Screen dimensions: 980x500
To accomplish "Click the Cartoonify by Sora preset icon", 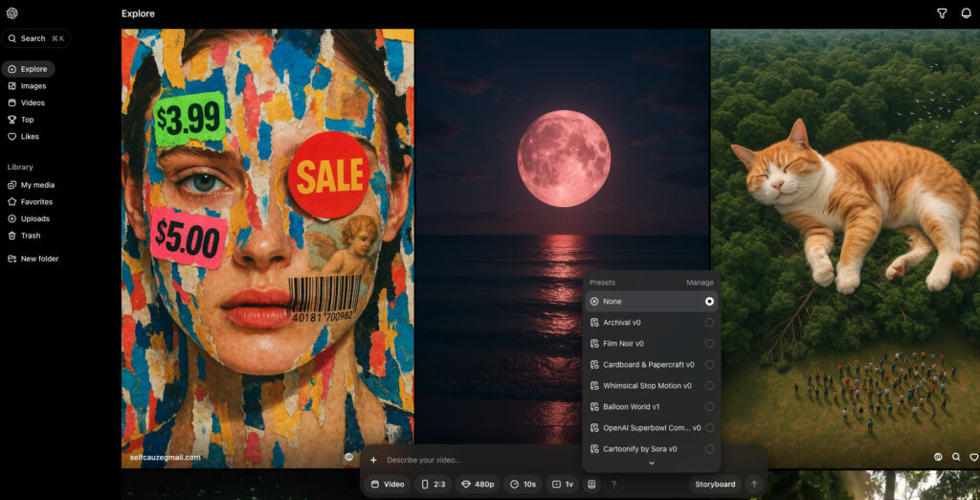I will tap(594, 448).
